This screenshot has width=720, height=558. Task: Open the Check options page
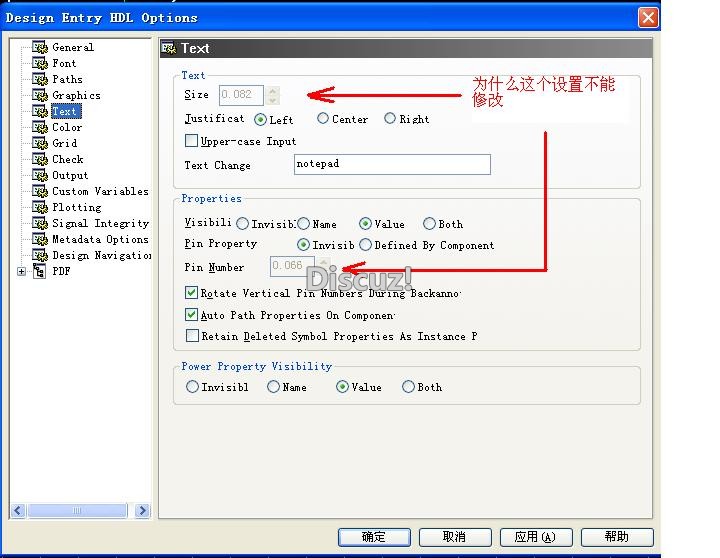tap(68, 159)
